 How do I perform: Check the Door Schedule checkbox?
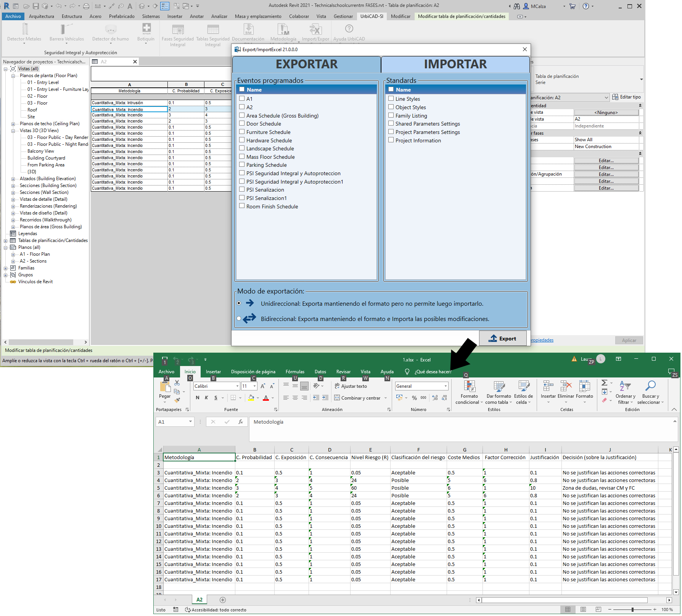[x=242, y=124]
